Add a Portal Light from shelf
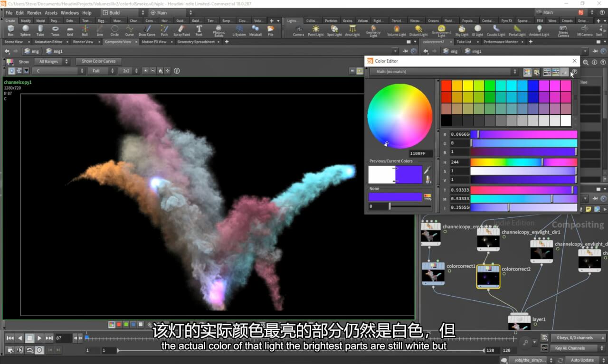 [517, 31]
